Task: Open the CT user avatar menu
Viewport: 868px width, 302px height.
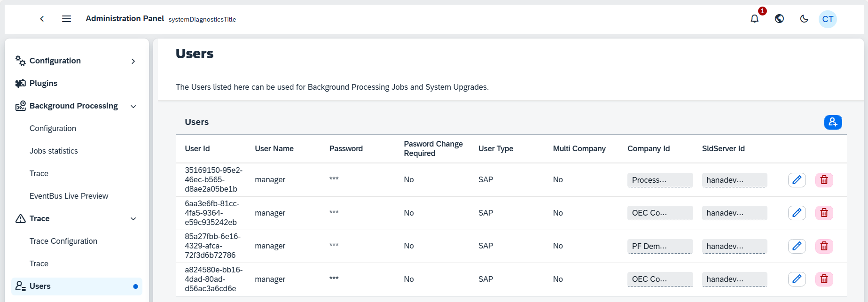Action: (x=828, y=19)
